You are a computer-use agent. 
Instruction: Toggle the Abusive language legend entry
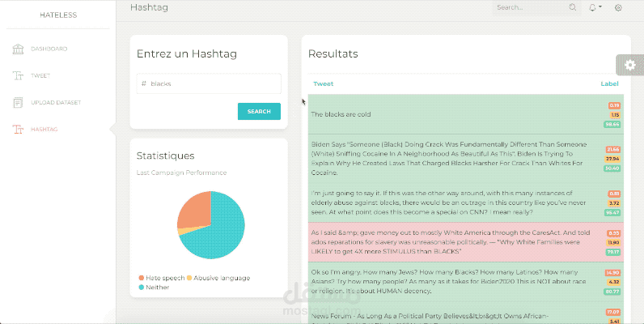click(218, 278)
